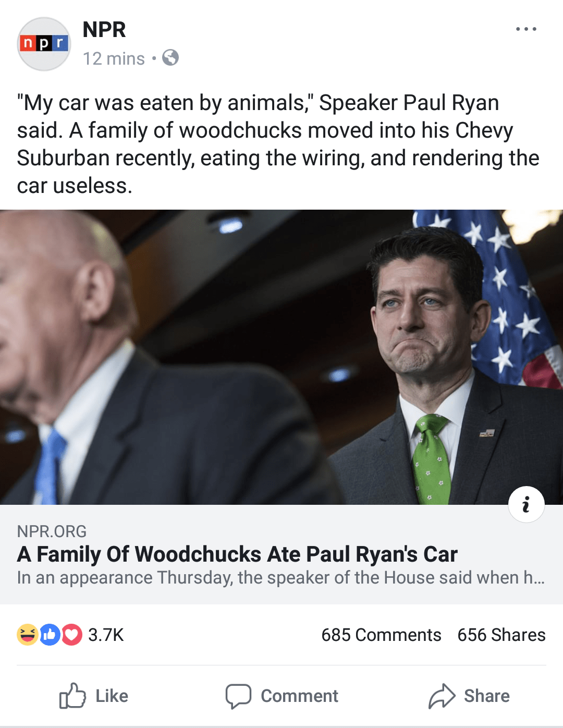Click the Haha laughing reaction emoji
563x728 pixels.
coord(27,635)
